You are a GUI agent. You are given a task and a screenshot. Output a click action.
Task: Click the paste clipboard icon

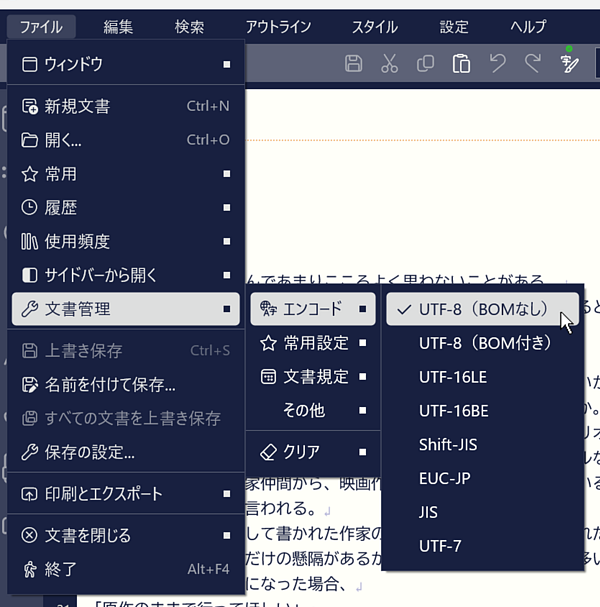tap(461, 64)
